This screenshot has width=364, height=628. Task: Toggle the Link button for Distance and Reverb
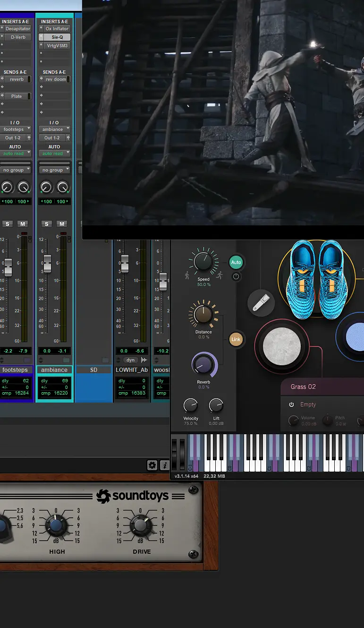236,339
